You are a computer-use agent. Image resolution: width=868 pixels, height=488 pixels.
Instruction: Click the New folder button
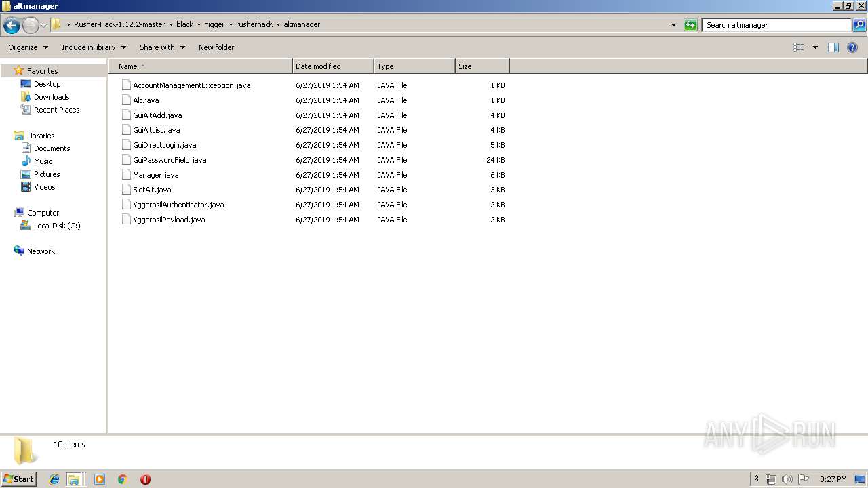point(216,47)
